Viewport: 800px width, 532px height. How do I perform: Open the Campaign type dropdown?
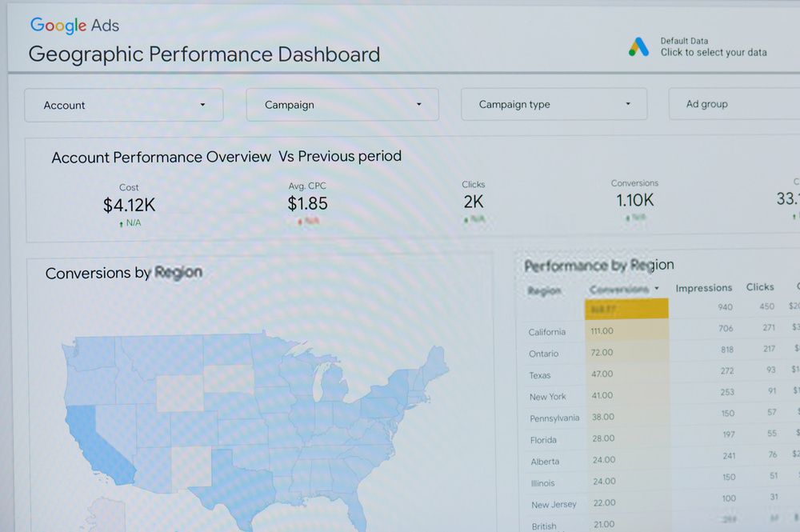tap(554, 104)
